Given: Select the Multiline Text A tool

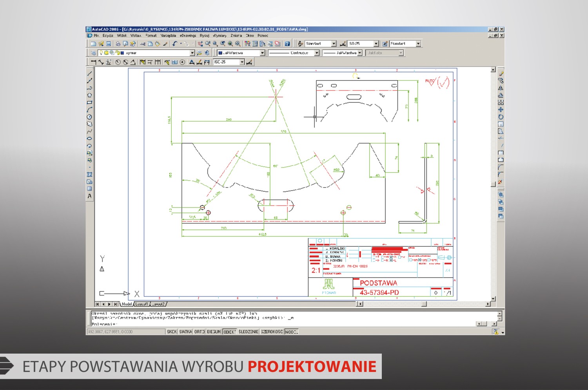Looking at the screenshot, I should [x=89, y=196].
